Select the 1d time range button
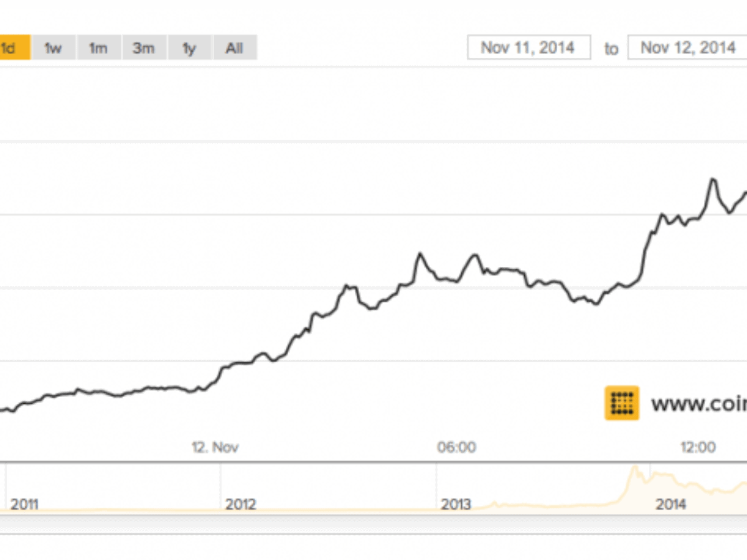The width and height of the screenshot is (747, 560). (x=13, y=47)
